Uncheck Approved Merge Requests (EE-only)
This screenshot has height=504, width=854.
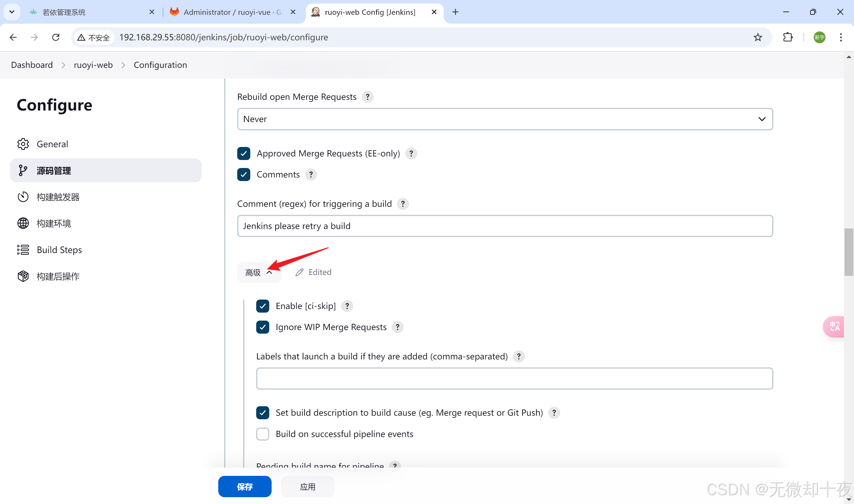[x=244, y=153]
